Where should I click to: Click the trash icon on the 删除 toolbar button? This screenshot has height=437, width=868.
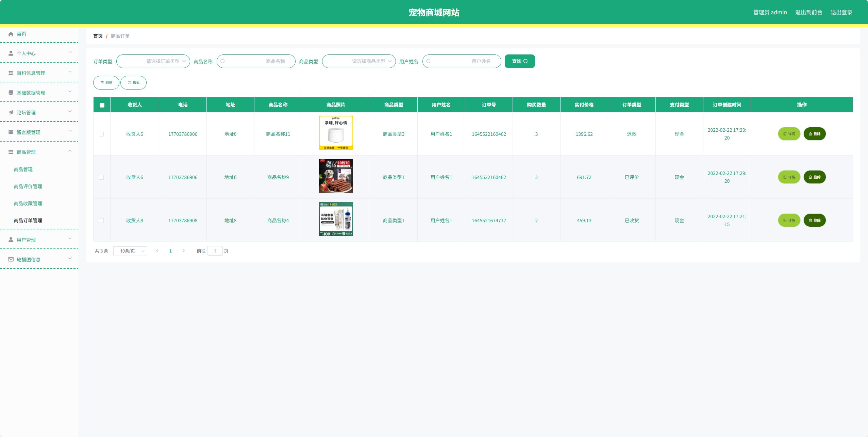click(x=102, y=83)
